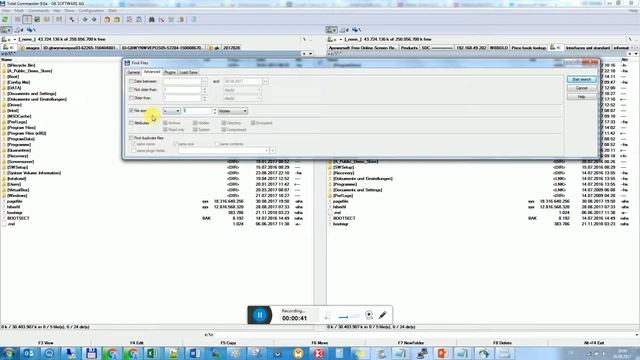Open the file size comparison operator dropdown

[x=172, y=111]
